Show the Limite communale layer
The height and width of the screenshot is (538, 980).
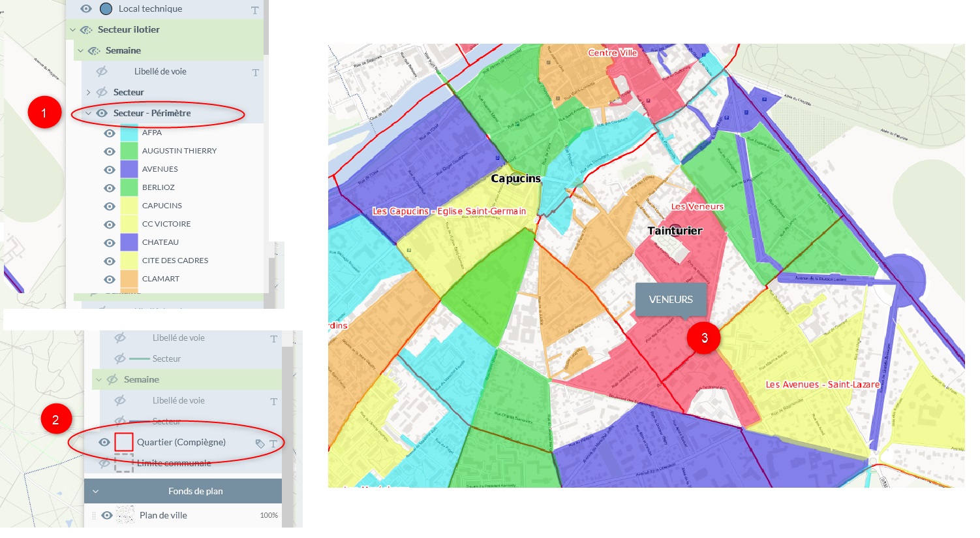click(x=104, y=463)
